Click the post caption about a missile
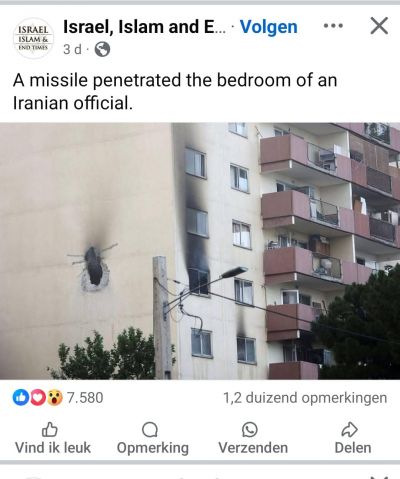This screenshot has width=400, height=479. click(175, 91)
